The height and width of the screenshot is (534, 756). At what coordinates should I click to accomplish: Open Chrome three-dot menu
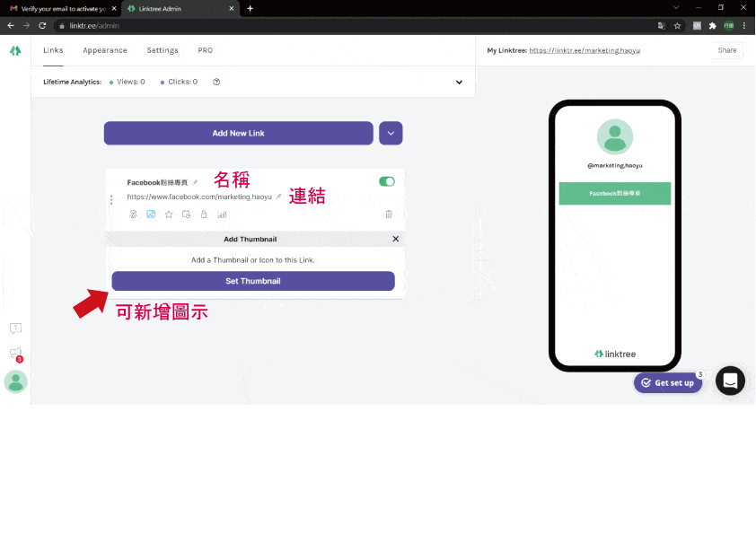click(x=744, y=25)
